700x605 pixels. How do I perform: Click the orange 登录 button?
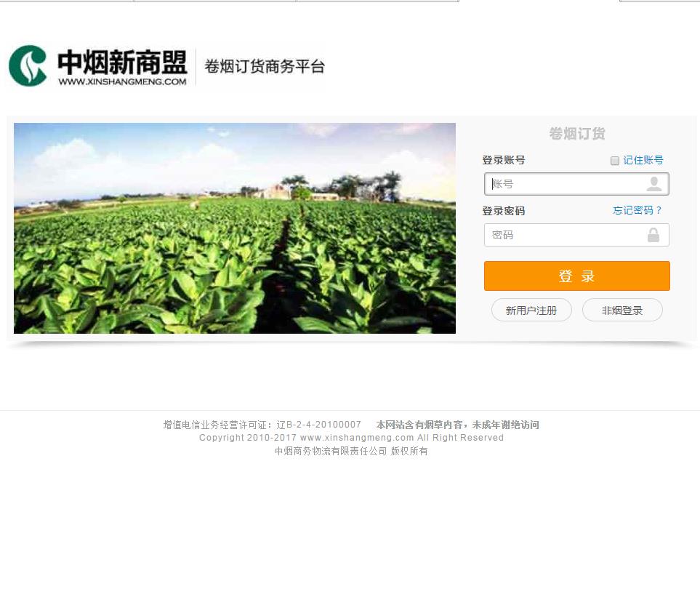(576, 276)
